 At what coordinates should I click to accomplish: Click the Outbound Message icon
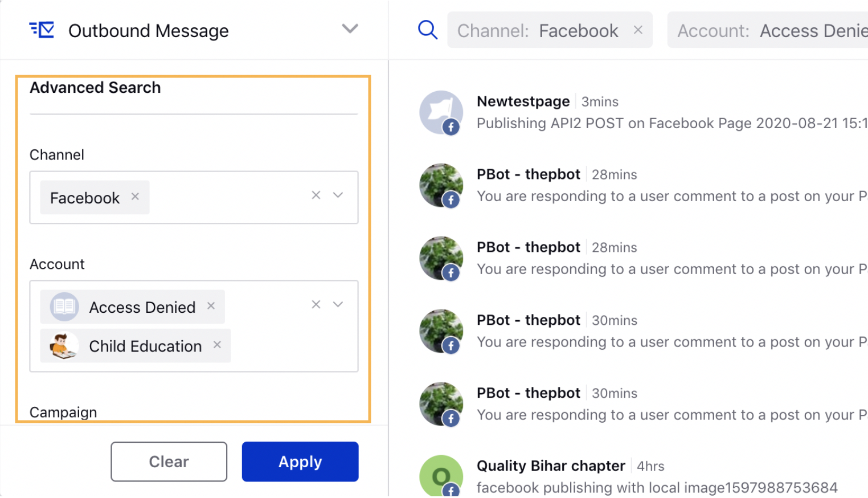tap(42, 30)
